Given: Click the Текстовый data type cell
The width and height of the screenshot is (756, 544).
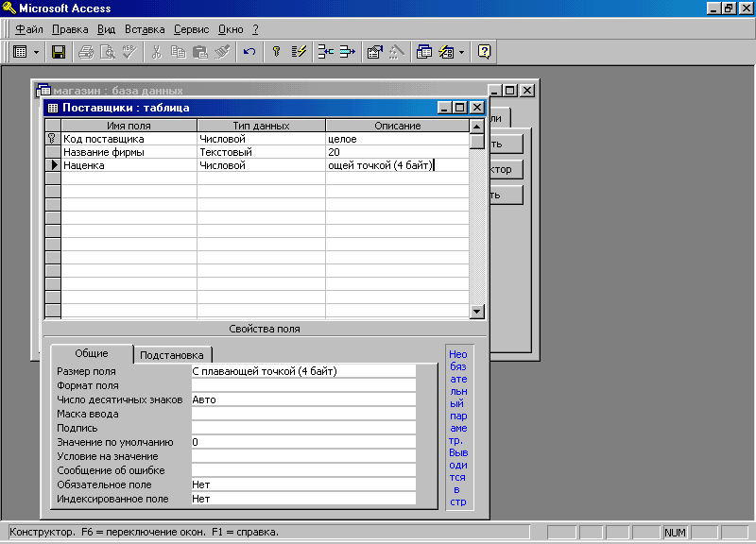Looking at the screenshot, I should pyautogui.click(x=262, y=152).
